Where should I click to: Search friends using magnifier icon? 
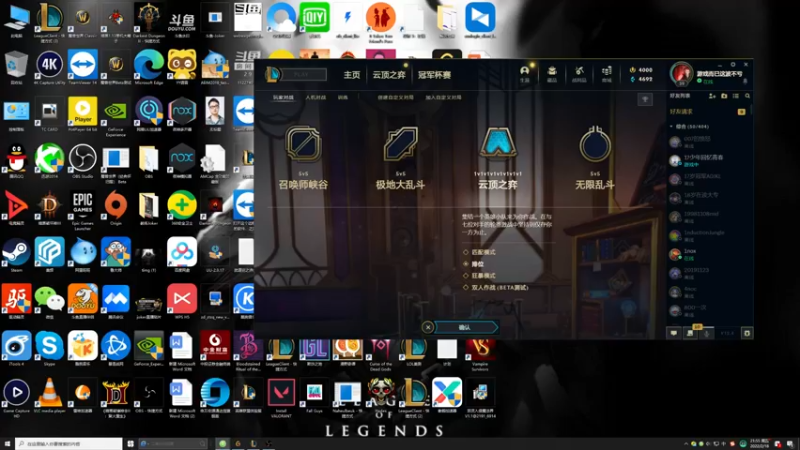(747, 96)
